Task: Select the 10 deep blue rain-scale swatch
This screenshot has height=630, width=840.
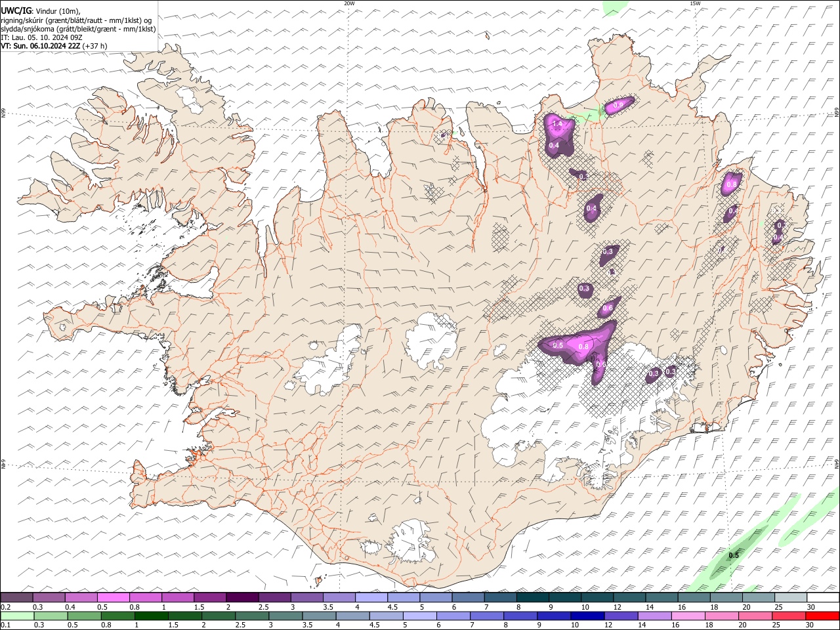Action: pyautogui.click(x=587, y=616)
